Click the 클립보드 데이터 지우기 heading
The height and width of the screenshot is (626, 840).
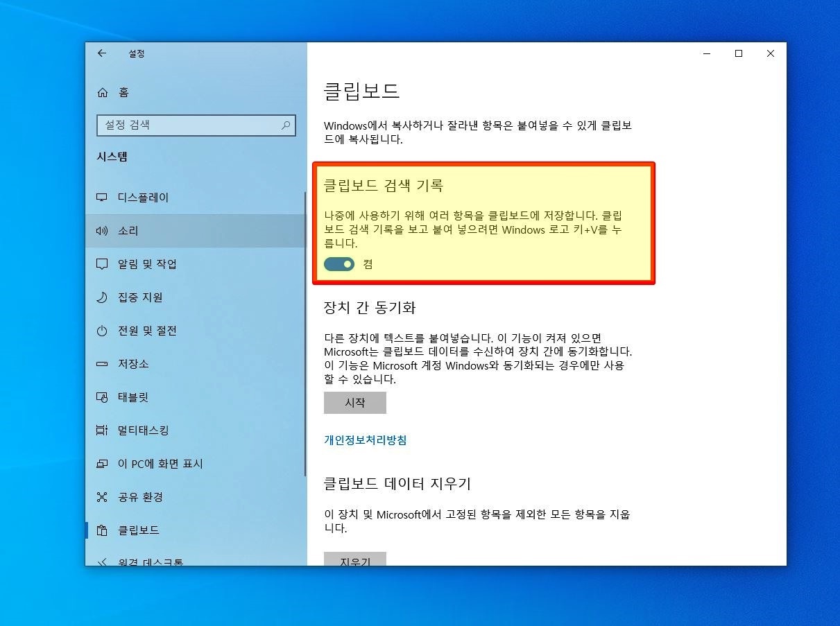tap(397, 483)
